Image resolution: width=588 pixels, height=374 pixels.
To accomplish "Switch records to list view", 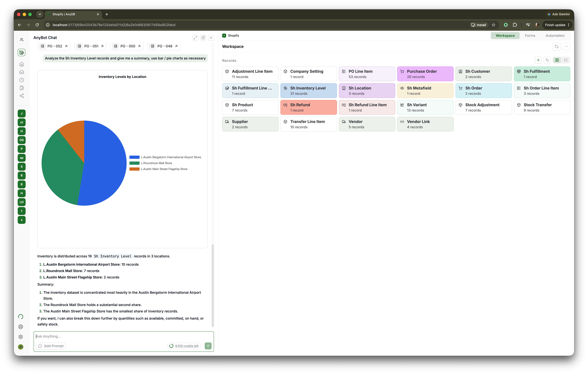I will click(x=566, y=60).
